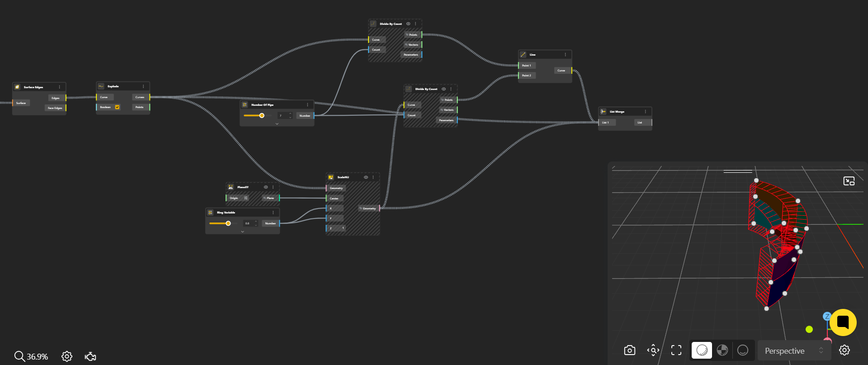Toggle the Boolean checkbox in Explode node
This screenshot has width=868, height=365.
[x=117, y=107]
